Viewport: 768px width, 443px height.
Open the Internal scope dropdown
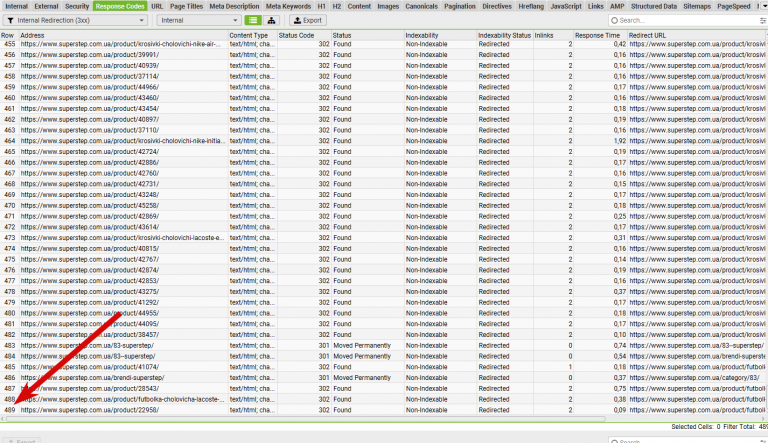tap(198, 20)
